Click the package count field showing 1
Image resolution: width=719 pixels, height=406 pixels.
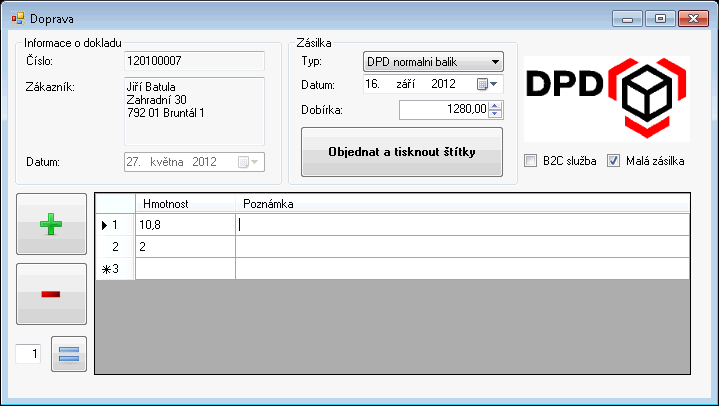point(28,354)
